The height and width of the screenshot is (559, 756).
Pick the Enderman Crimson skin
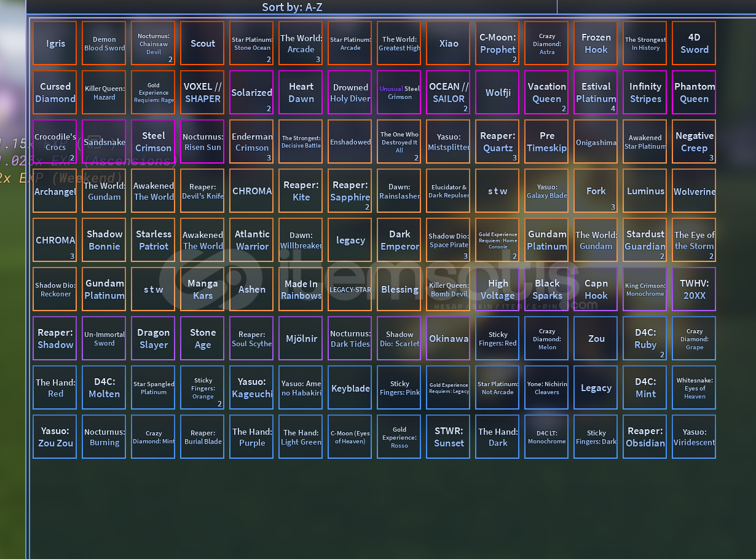252,142
